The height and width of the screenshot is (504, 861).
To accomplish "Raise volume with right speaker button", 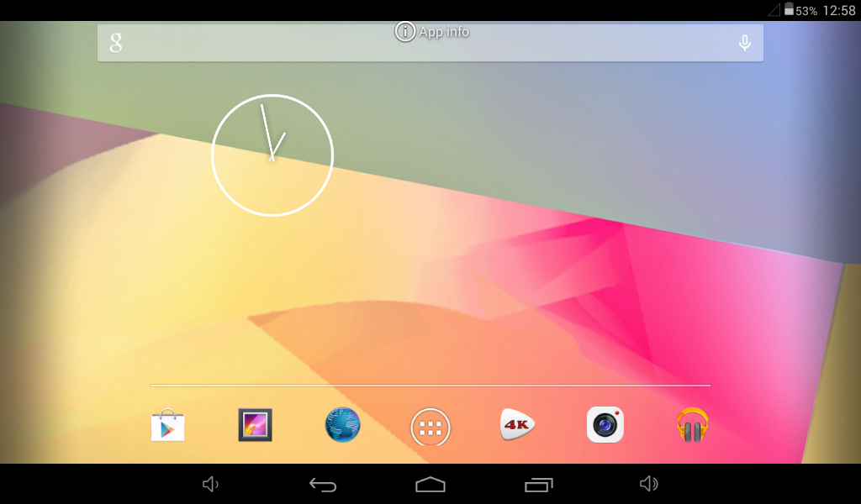I will (x=648, y=484).
